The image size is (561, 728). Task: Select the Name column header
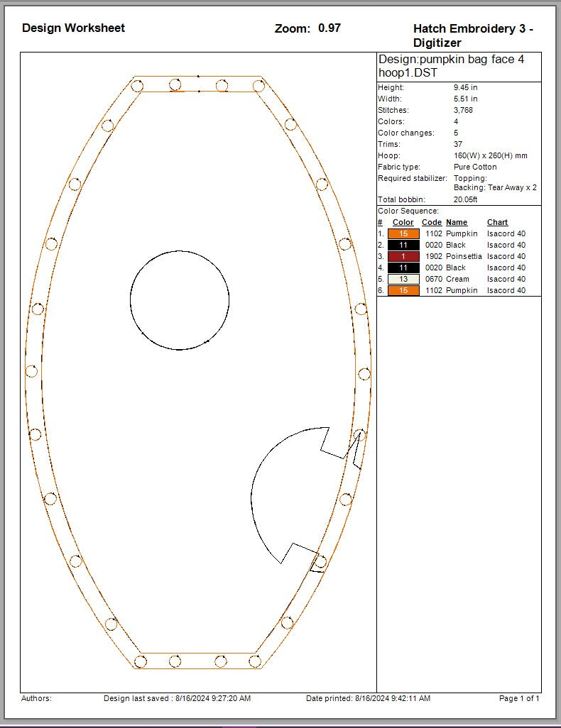(457, 222)
